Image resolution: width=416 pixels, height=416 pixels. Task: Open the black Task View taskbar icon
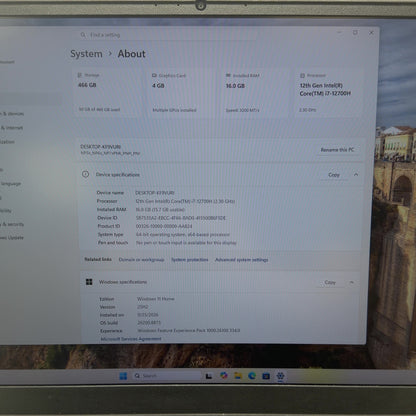tap(209, 376)
